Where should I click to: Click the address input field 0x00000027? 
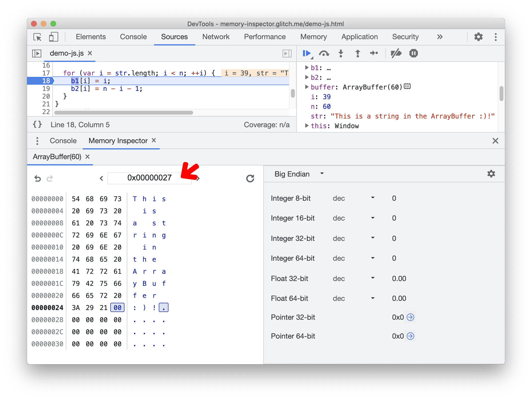pyautogui.click(x=149, y=177)
